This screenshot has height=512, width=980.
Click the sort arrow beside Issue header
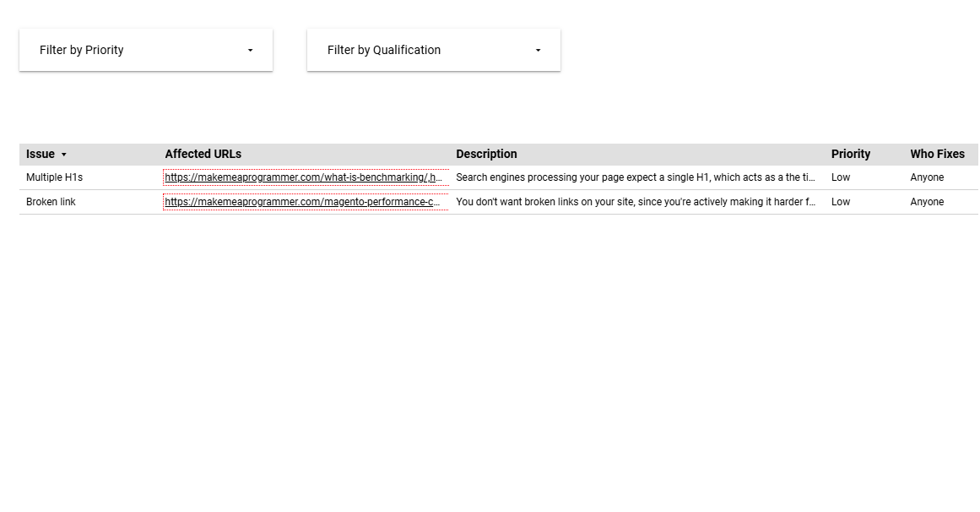[x=64, y=155]
